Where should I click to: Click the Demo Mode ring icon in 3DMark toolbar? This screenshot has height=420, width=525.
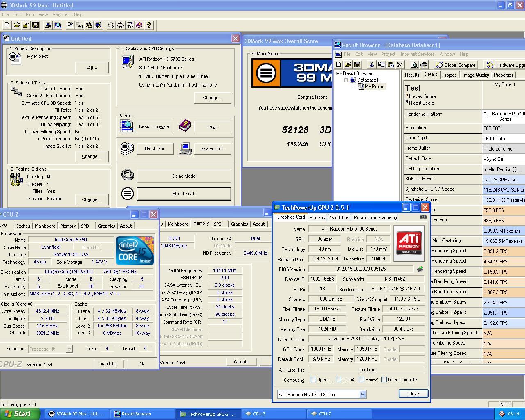111,25
